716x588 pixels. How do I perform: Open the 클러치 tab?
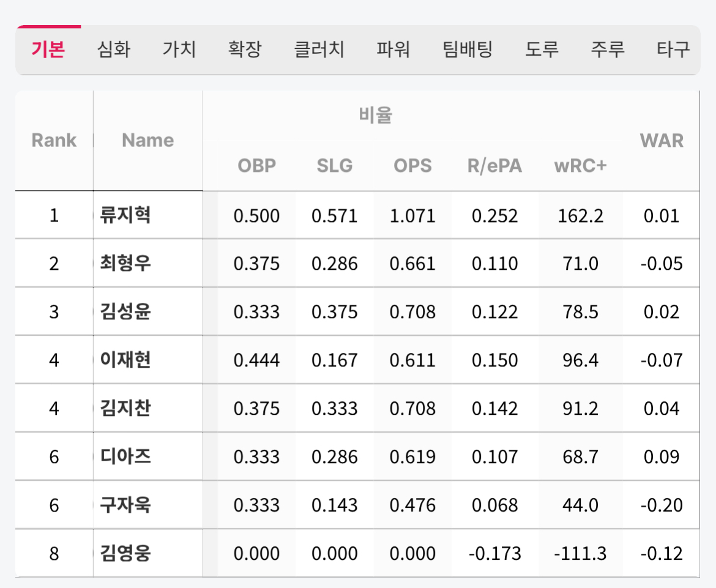tap(319, 50)
